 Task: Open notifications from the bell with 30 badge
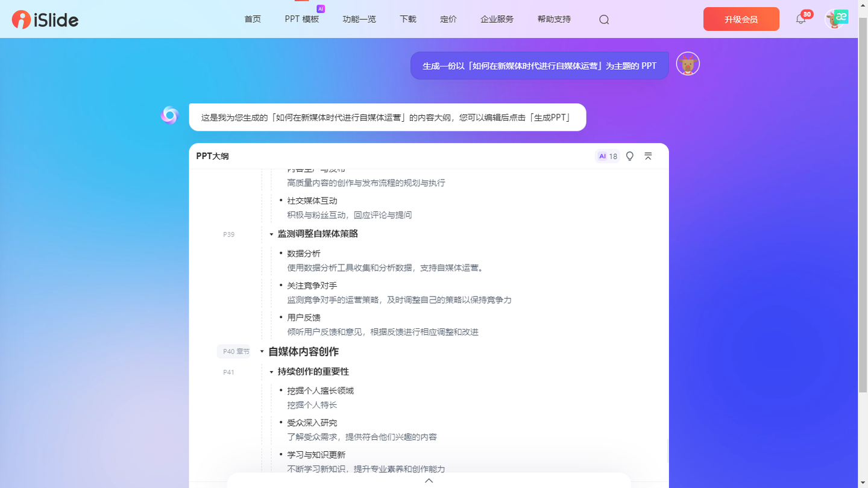coord(800,19)
